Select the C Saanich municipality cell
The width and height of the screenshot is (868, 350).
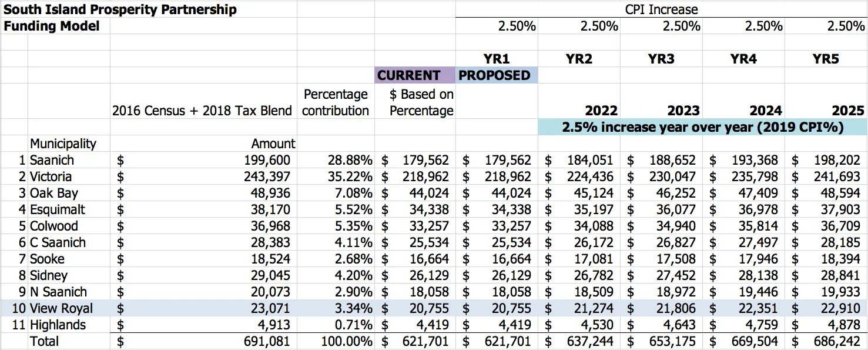(58, 242)
